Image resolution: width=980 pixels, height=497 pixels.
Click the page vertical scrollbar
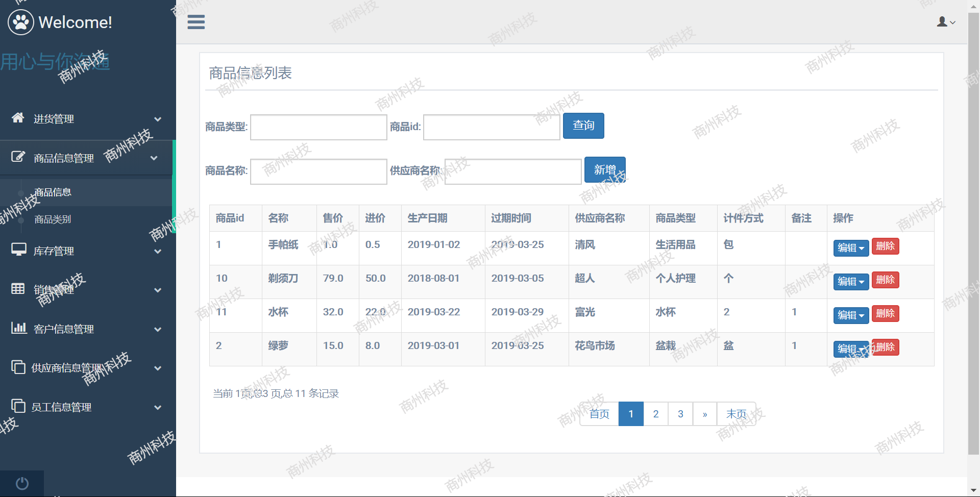pyautogui.click(x=973, y=233)
